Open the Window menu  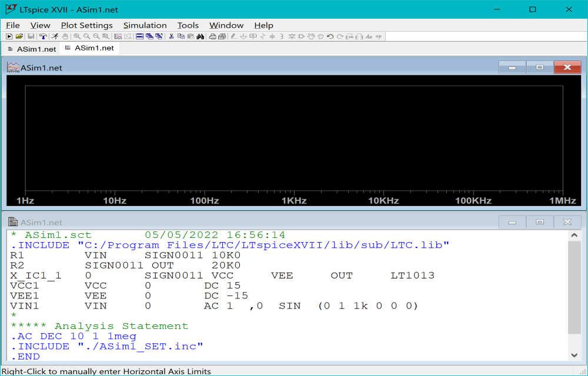coord(226,25)
